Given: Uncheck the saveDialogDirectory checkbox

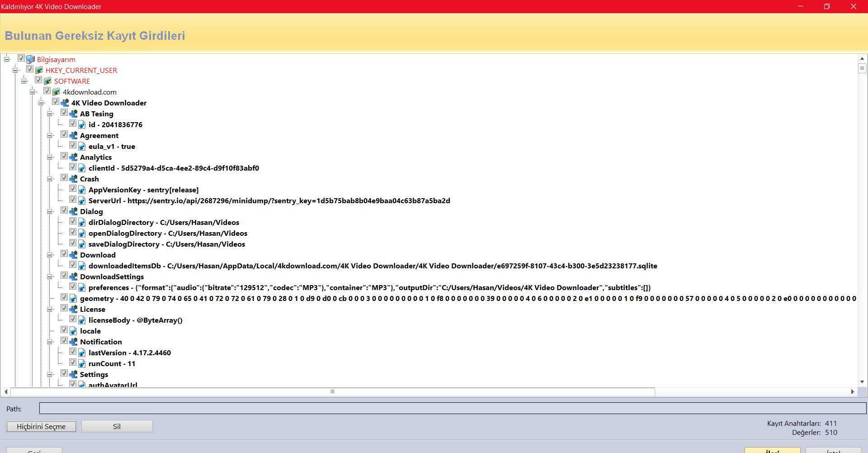Looking at the screenshot, I should (x=73, y=243).
